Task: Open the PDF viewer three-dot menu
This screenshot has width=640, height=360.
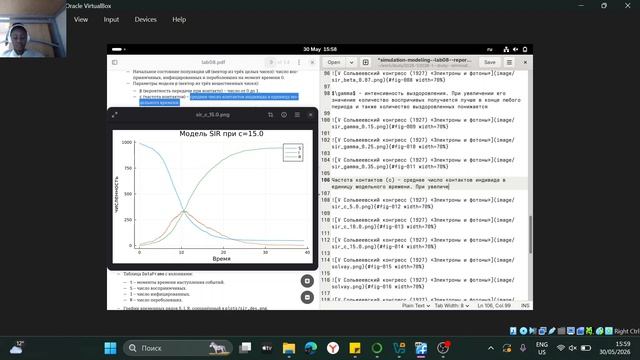Action: coord(299,62)
